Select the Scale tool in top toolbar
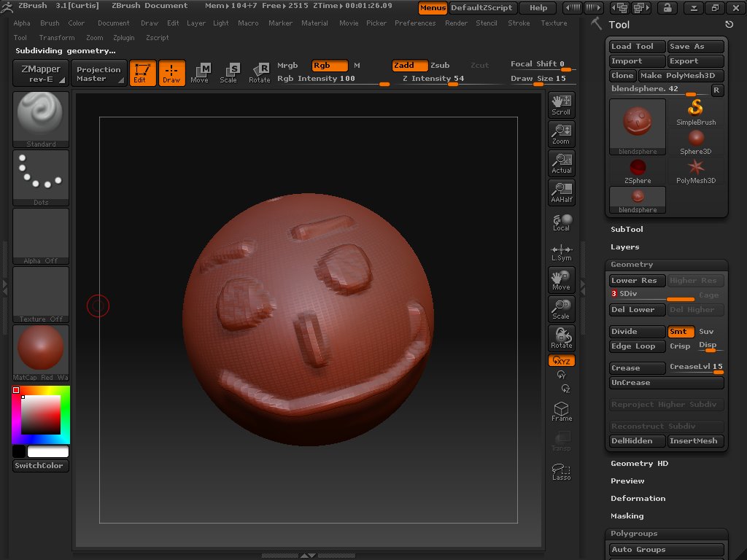747x560 pixels. 228,73
